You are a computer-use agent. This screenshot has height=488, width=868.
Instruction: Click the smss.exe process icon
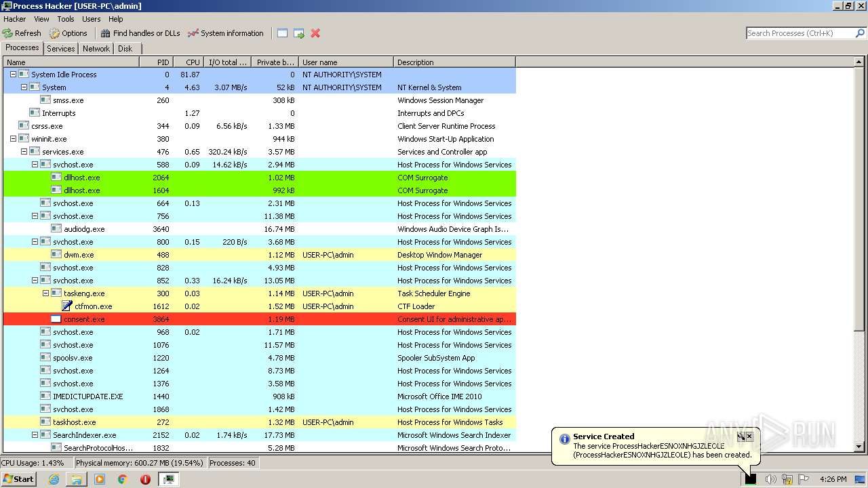pos(45,100)
